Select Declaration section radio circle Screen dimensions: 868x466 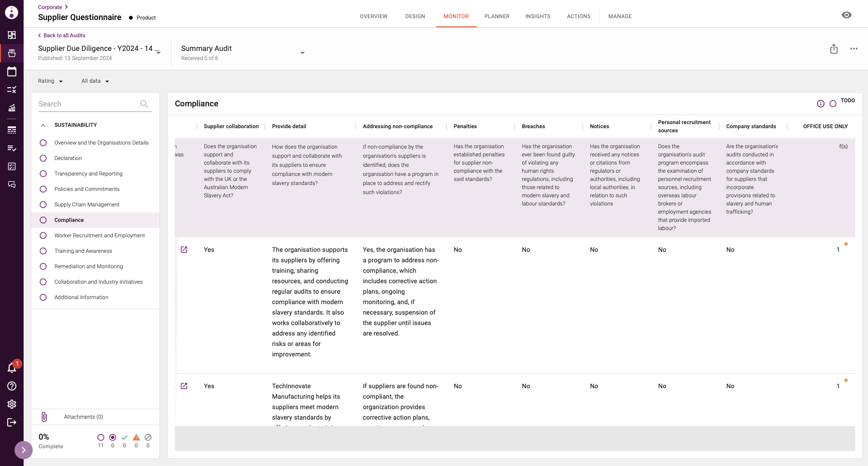[x=43, y=158]
